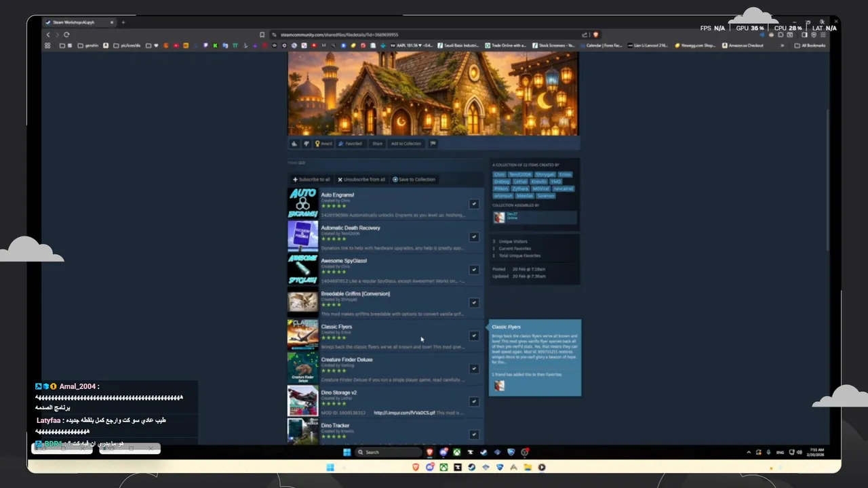Toggle the subscribe checkbox for Classic Flyers

coord(474,335)
